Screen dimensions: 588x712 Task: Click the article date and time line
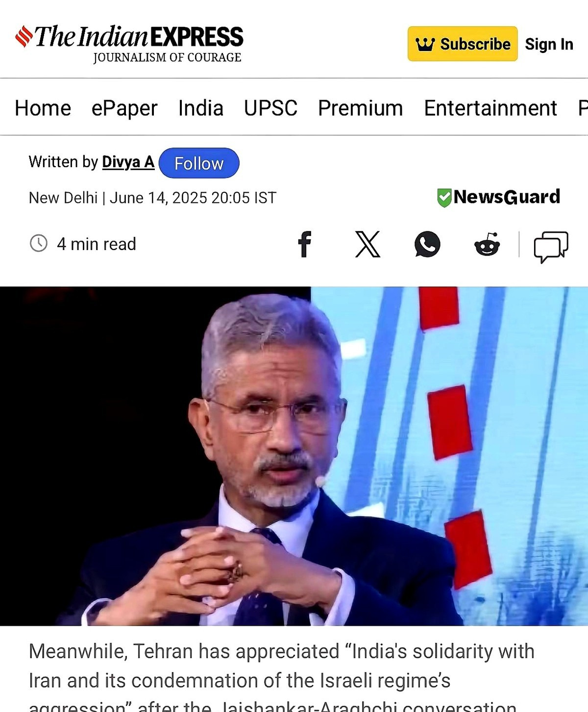tap(152, 198)
